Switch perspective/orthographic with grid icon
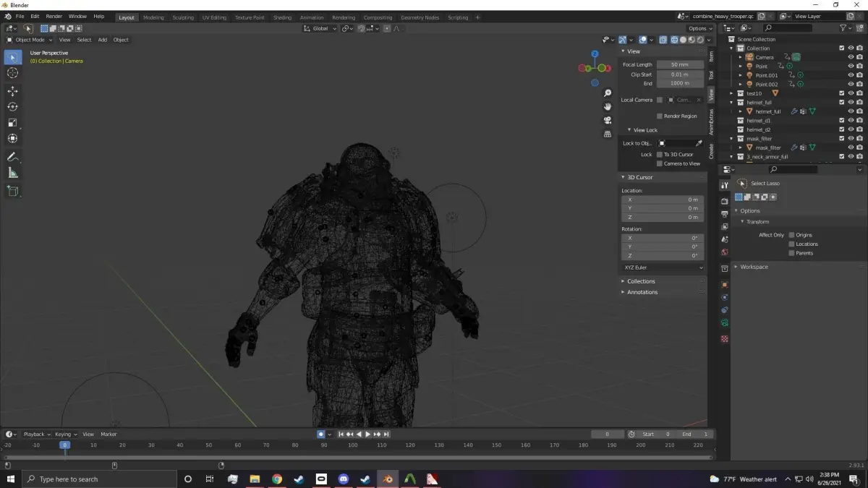Screen dimensions: 868x488 (608, 134)
